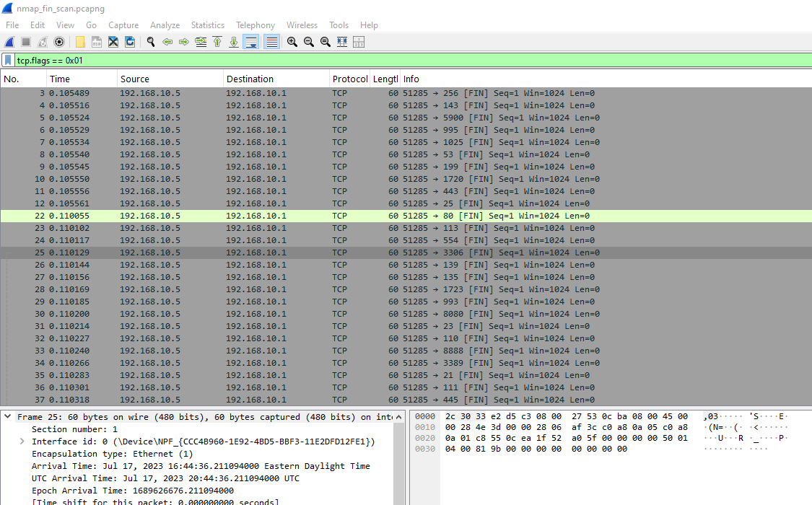Toggle auto-scroll during live capture

[x=250, y=41]
